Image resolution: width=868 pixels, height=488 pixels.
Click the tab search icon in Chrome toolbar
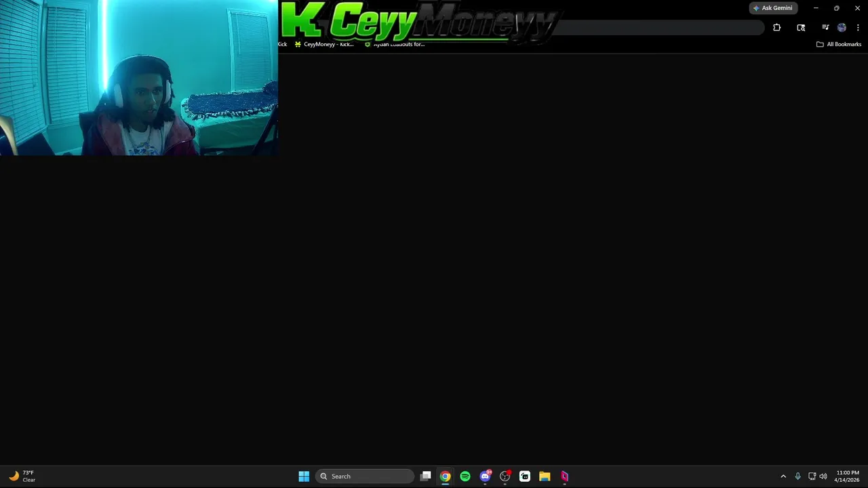click(801, 28)
